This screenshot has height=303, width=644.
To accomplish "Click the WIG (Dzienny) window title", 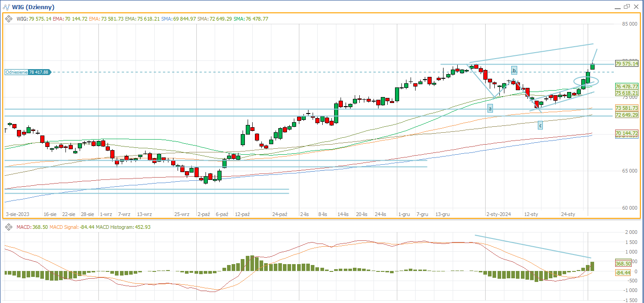I will click(x=35, y=7).
